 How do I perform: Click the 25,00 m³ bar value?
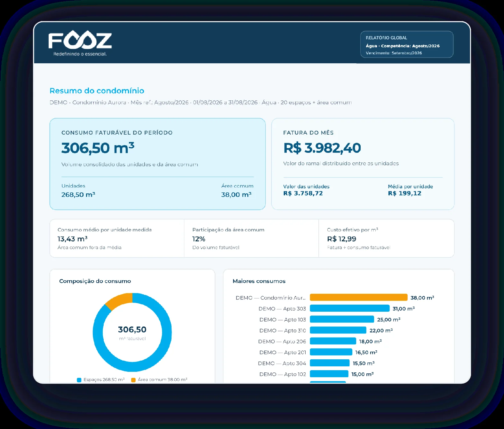pos(389,319)
